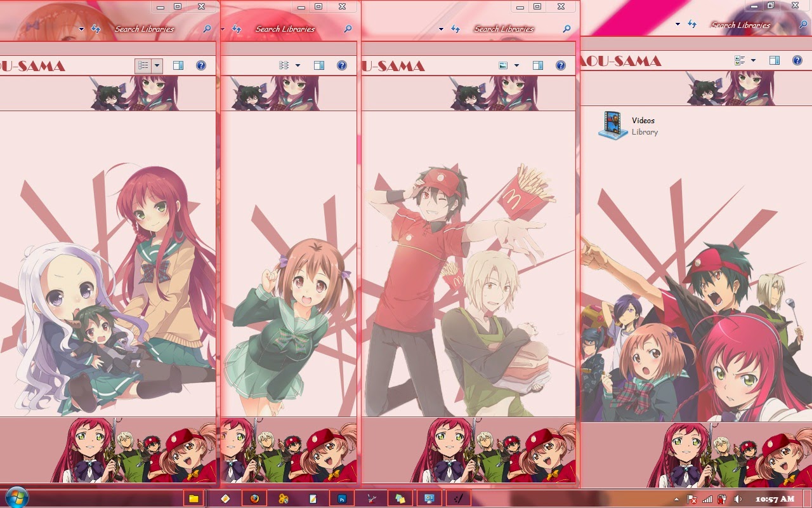Screen dimensions: 812x508
Task: Open network signal tray icon
Action: 707,499
